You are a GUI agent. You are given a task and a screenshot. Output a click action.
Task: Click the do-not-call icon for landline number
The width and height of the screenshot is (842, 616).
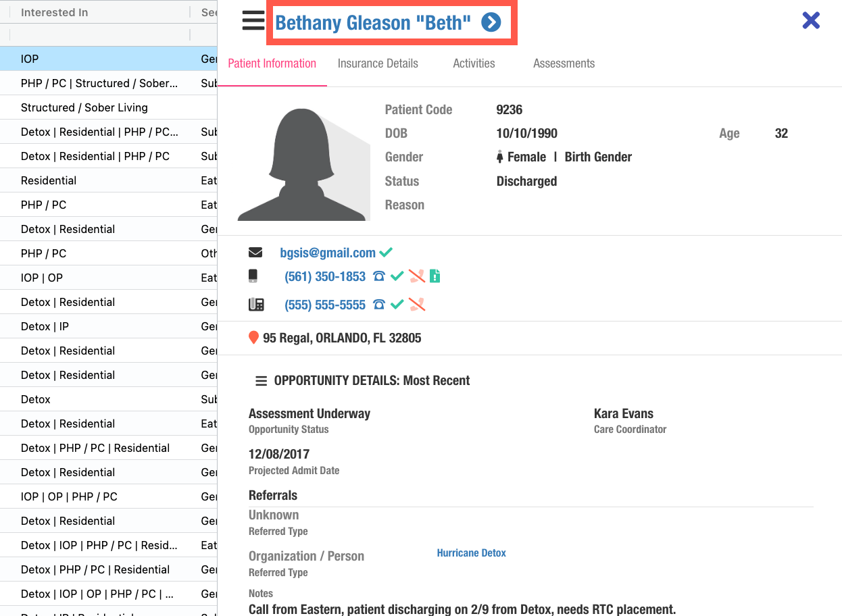[x=417, y=305]
